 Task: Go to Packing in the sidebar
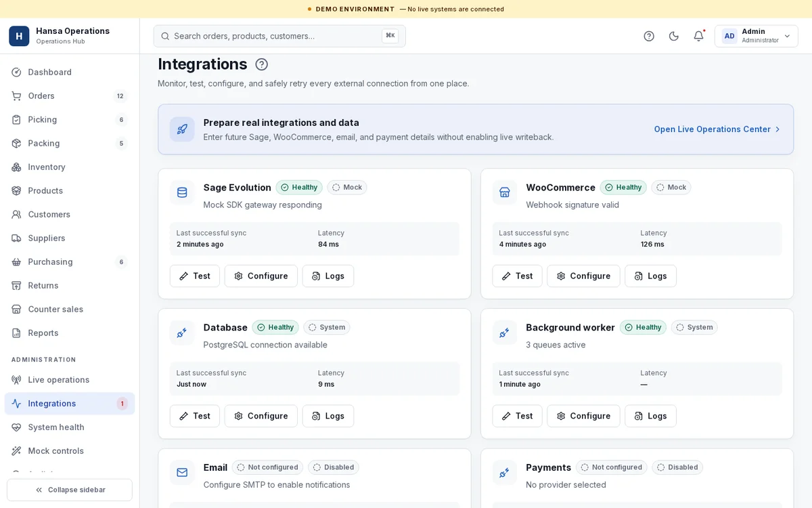click(x=70, y=144)
